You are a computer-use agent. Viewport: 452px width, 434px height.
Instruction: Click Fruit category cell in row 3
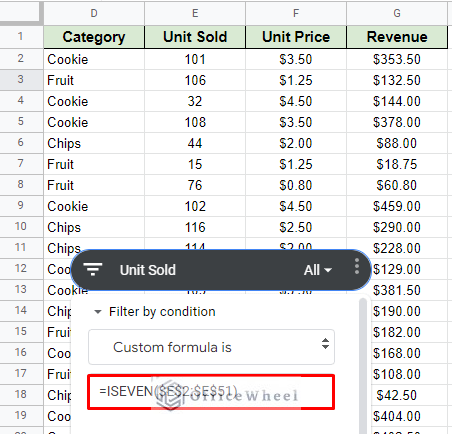click(94, 80)
